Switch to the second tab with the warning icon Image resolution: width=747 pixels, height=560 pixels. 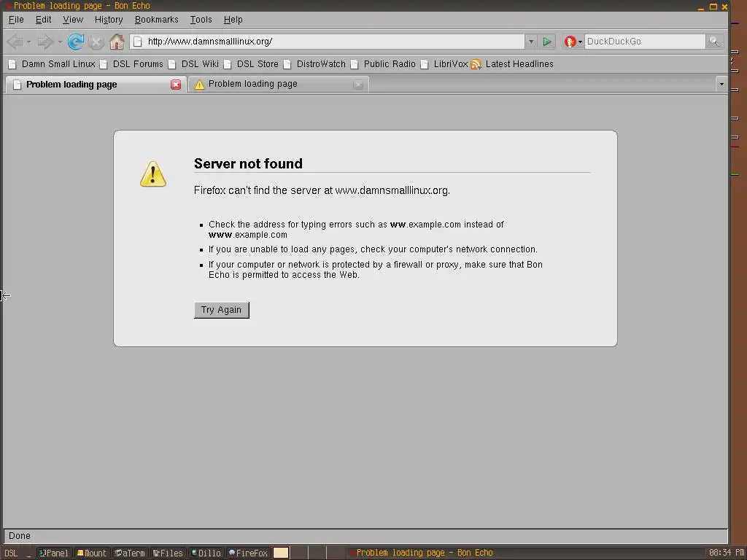[x=278, y=85]
